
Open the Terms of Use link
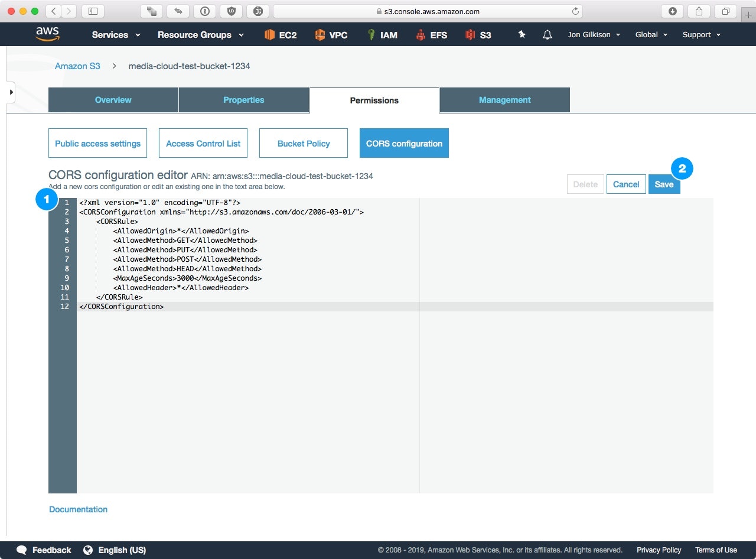coord(716,550)
